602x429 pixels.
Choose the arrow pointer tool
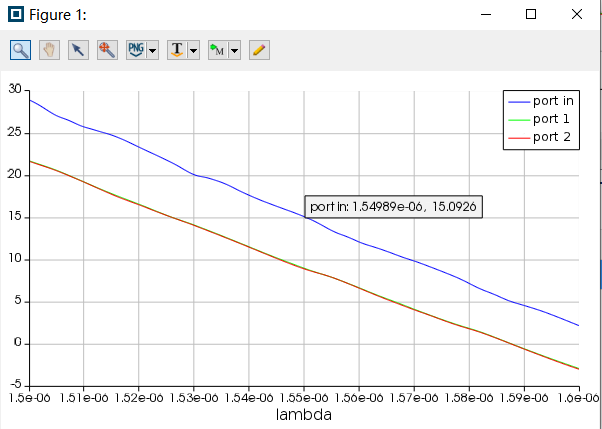[78, 50]
